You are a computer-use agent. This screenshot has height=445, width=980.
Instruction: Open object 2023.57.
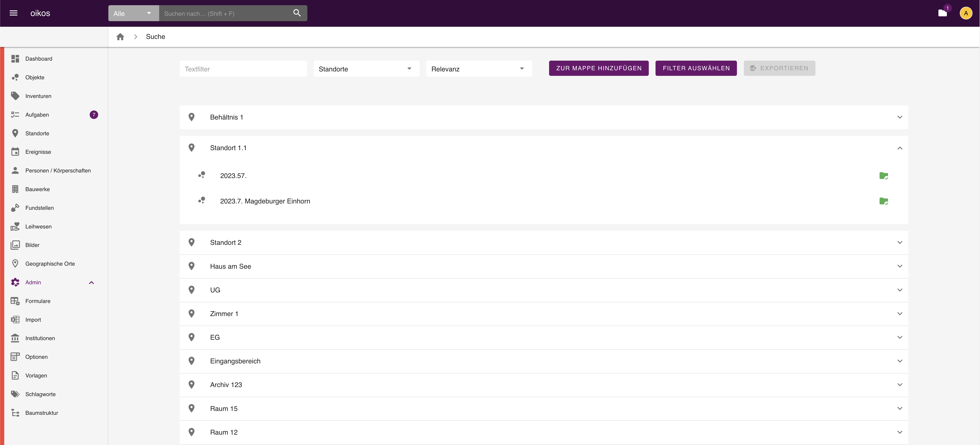pos(233,176)
